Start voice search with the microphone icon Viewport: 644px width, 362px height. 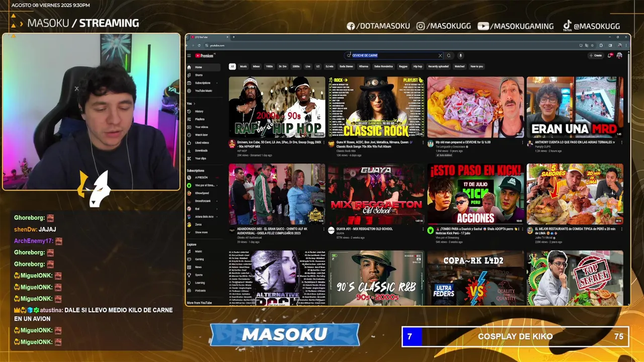(x=460, y=56)
